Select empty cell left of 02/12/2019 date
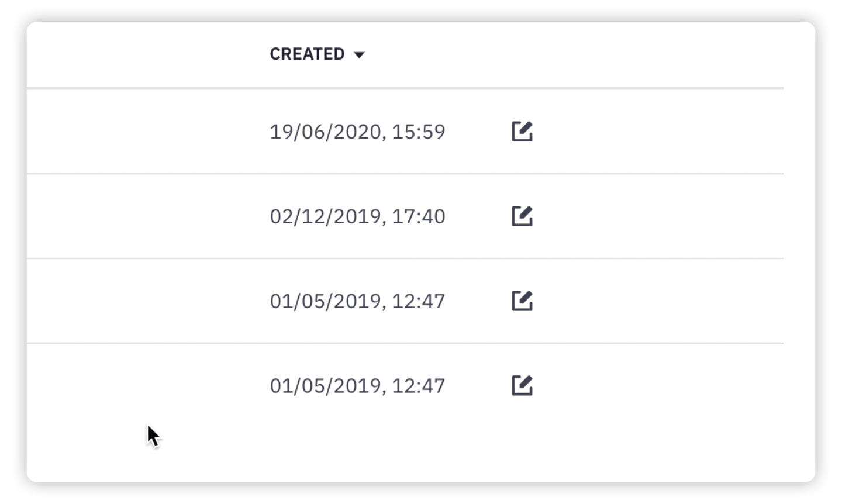This screenshot has height=504, width=842. click(x=146, y=216)
